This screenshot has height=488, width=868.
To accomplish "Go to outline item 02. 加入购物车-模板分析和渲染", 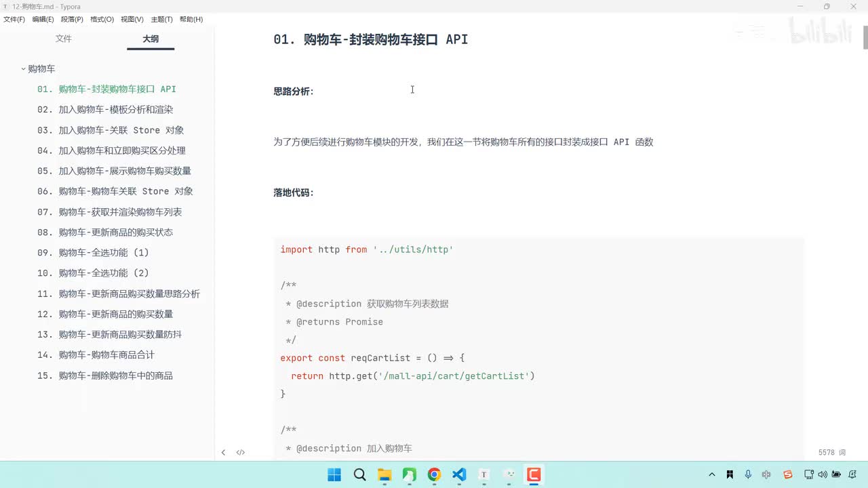I will 105,110.
